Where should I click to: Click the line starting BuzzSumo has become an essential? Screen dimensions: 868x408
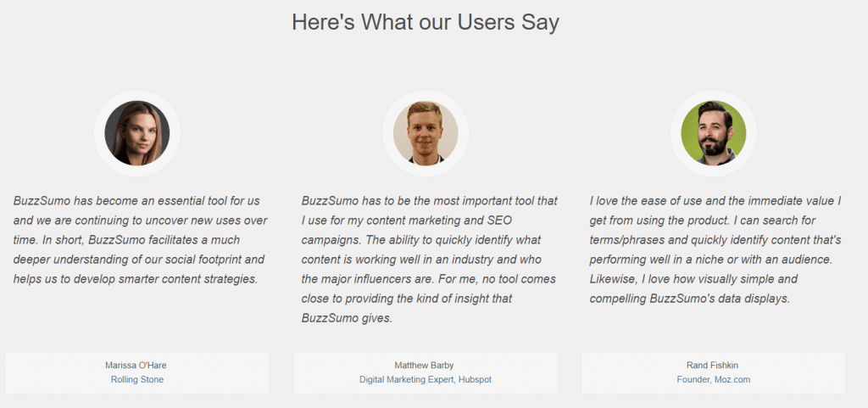coord(136,201)
